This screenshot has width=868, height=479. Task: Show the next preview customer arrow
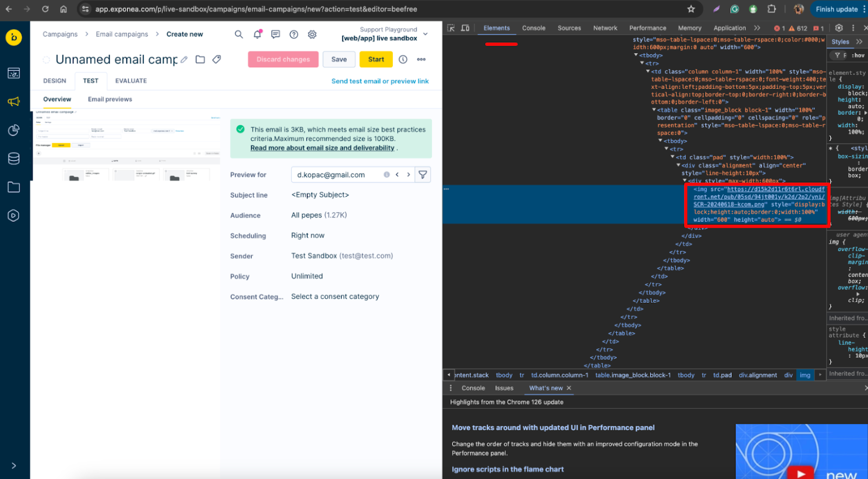click(x=409, y=175)
